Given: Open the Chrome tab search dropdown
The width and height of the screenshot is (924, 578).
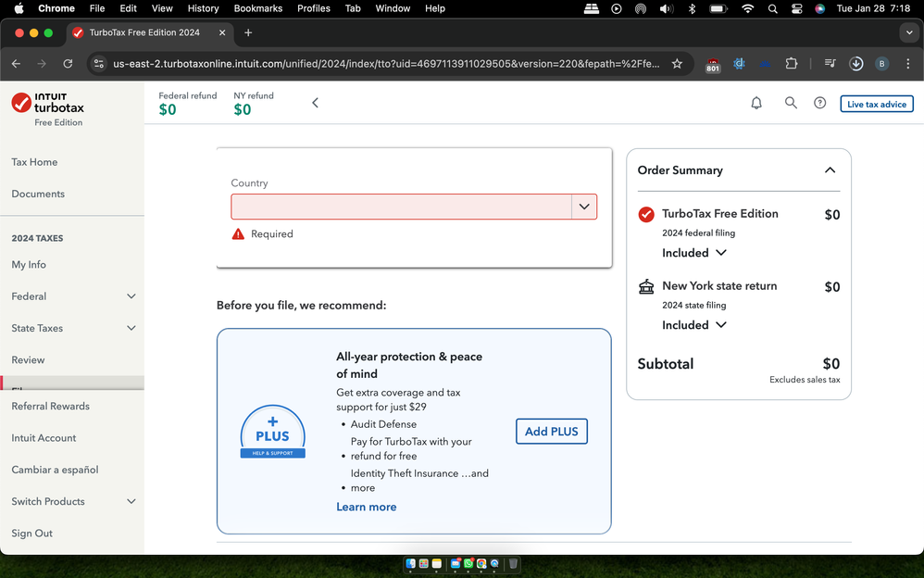Looking at the screenshot, I should pos(909,33).
